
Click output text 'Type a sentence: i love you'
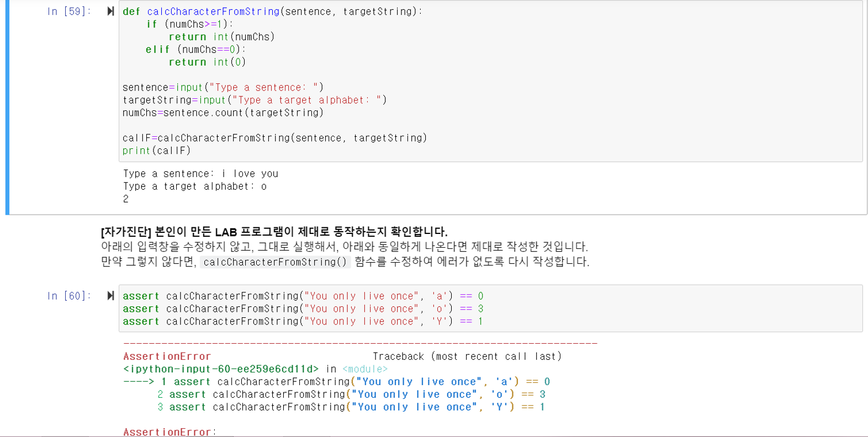coord(200,174)
